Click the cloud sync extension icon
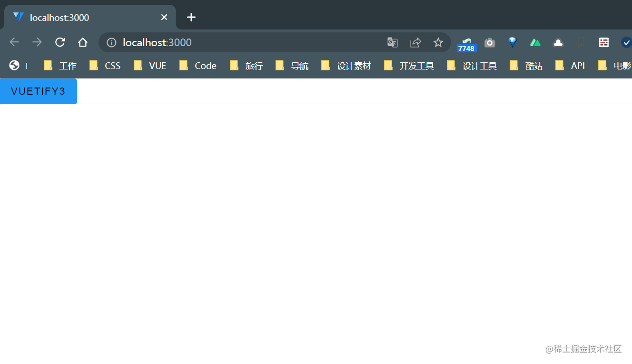632x364 pixels. click(x=558, y=42)
